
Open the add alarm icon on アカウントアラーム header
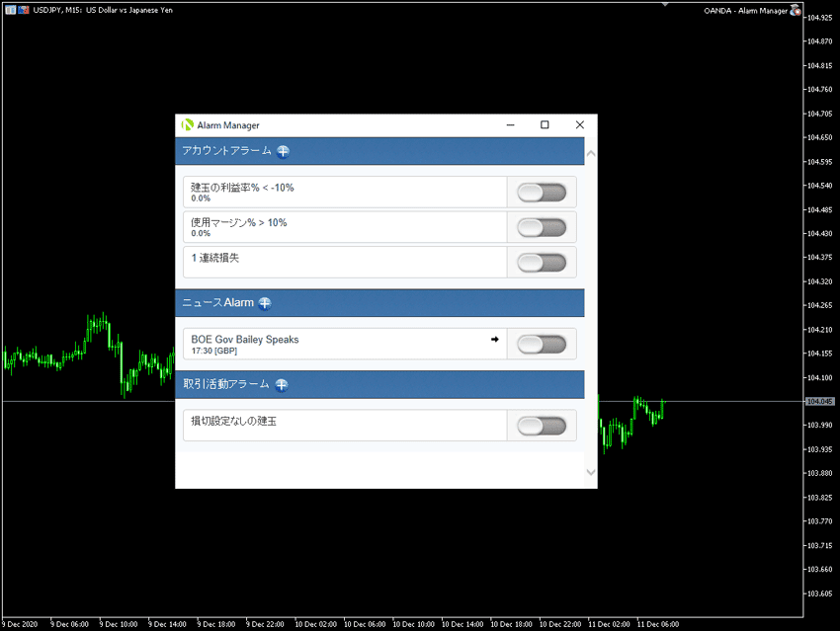[x=283, y=151]
